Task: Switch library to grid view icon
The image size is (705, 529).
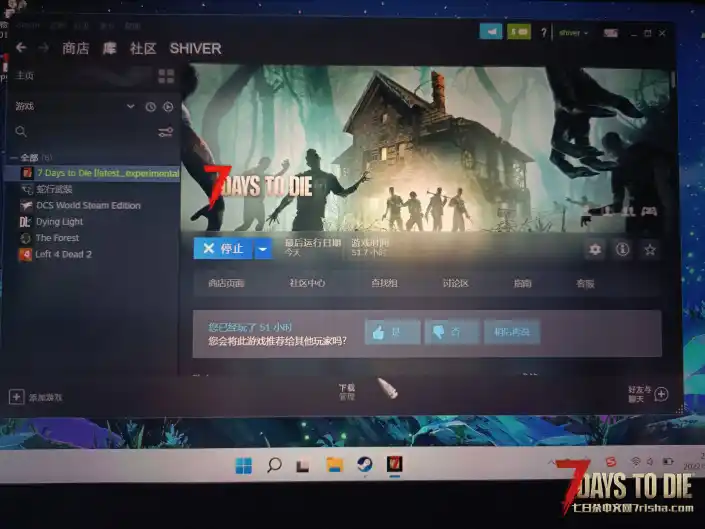Action: coord(166,76)
